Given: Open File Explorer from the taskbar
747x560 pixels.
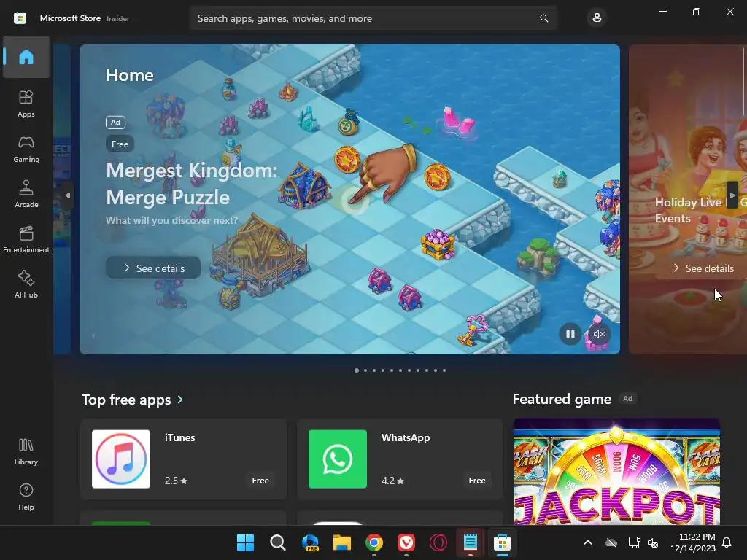Looking at the screenshot, I should pos(342,542).
